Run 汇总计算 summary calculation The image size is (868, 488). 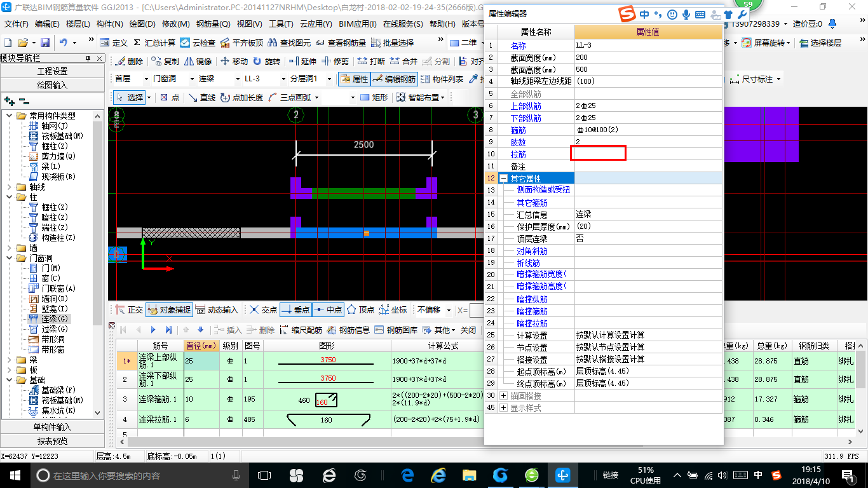154,43
